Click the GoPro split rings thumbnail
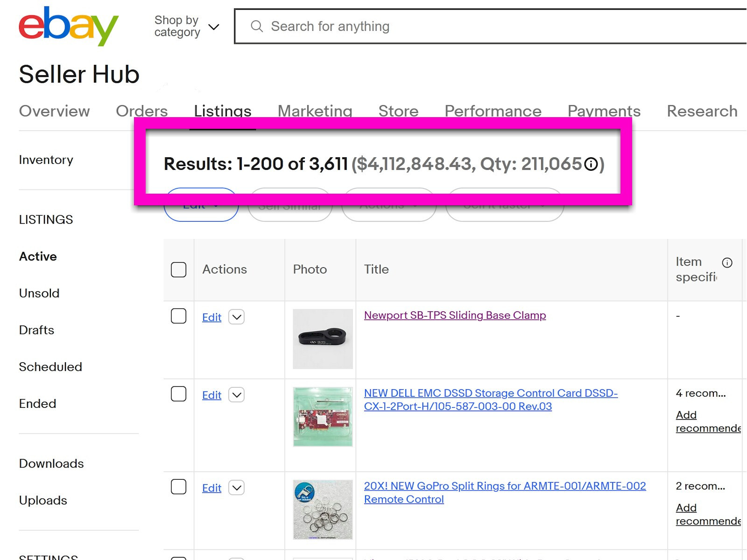Screen dimensions: 747x560 pos(323,510)
